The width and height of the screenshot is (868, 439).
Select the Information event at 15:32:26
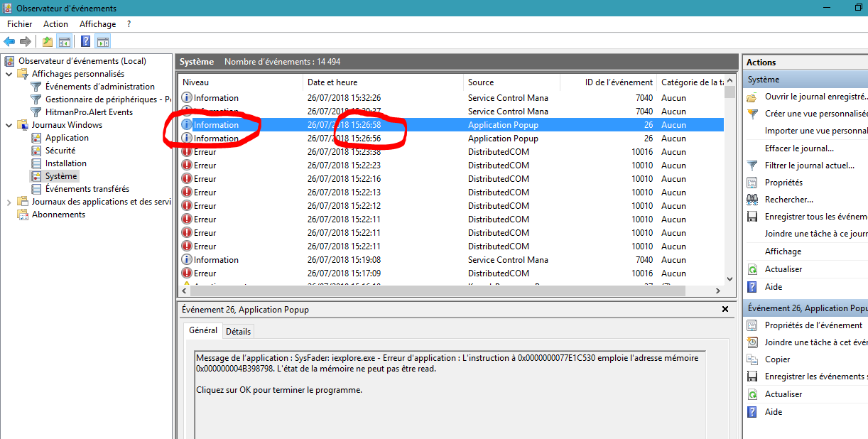pos(450,98)
